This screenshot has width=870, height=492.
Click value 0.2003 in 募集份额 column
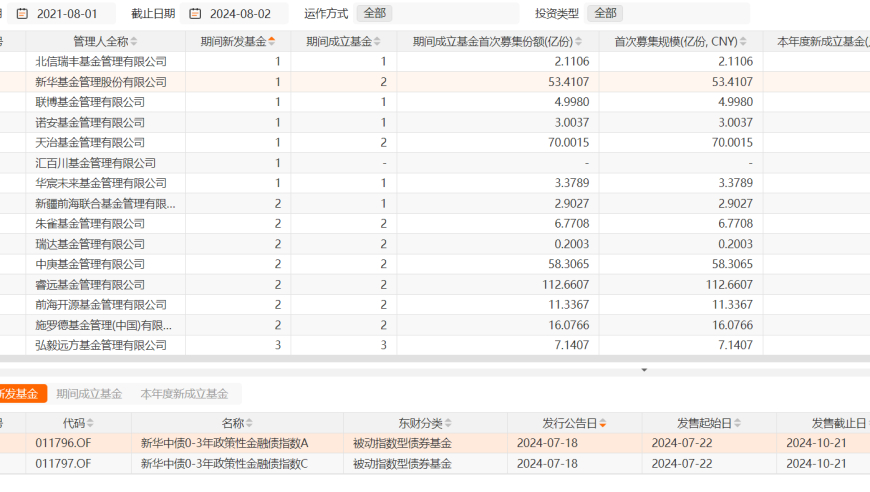pos(571,244)
